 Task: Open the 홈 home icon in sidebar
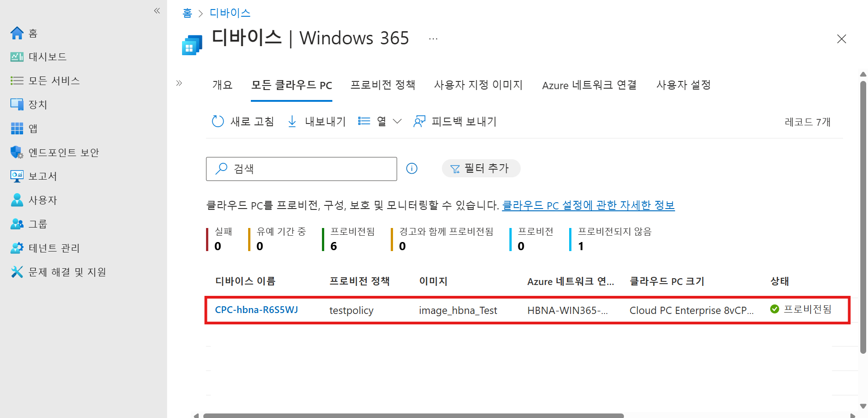coord(17,33)
